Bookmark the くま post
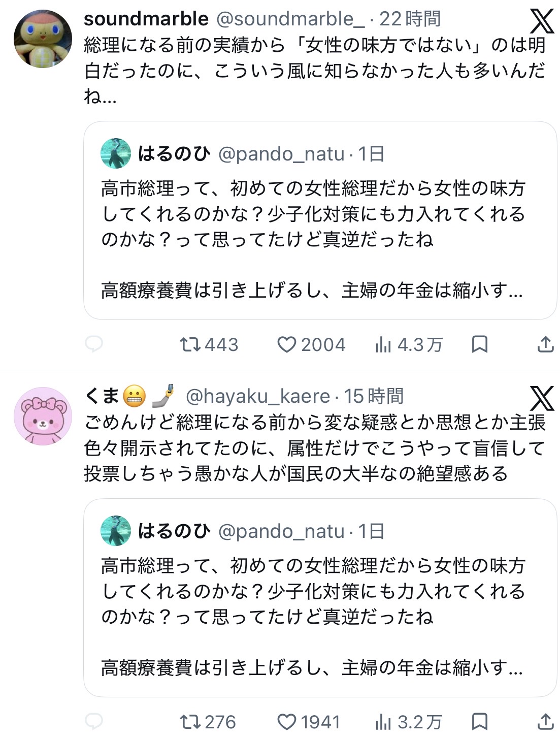560x738 pixels. coord(479,721)
